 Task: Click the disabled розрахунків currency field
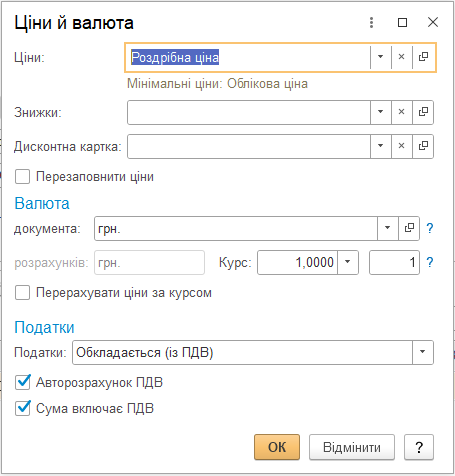(149, 263)
